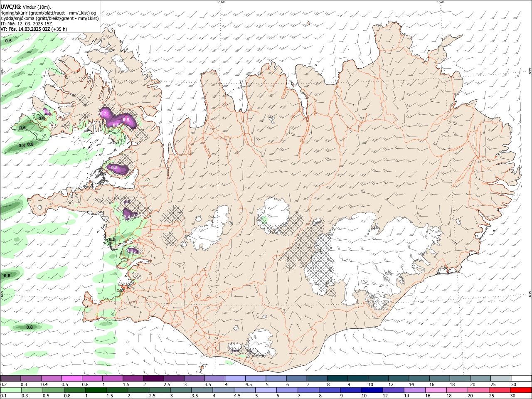532x399 pixels.
Task: Click the '(+35 h)' forecast offset text
Action: (59, 29)
